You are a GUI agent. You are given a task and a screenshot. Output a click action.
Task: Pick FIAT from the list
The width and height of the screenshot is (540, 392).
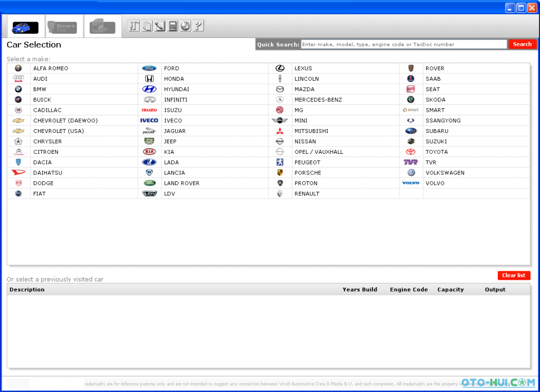pos(39,194)
